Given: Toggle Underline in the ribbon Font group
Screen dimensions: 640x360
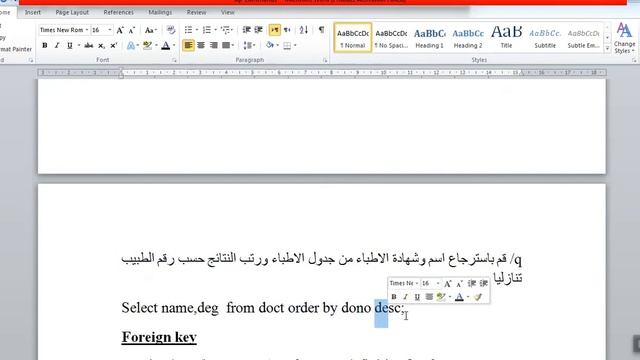Looking at the screenshot, I should click(69, 45).
